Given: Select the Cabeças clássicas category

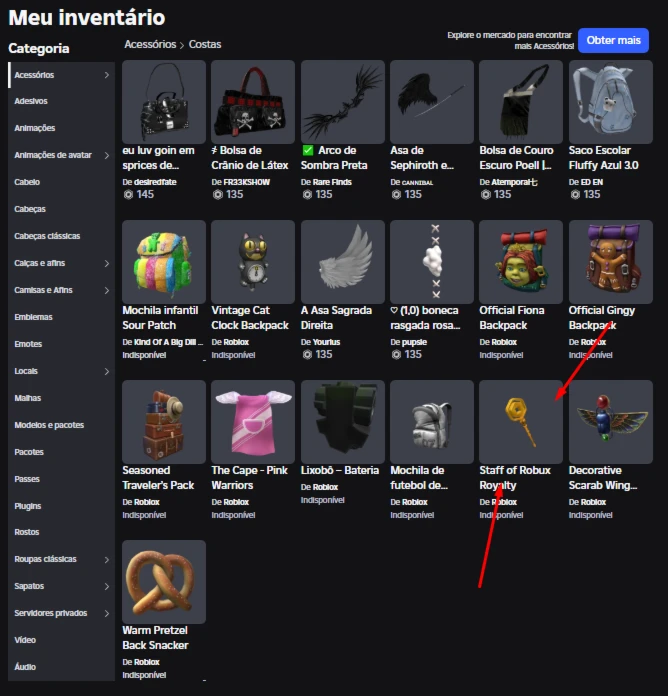Looking at the screenshot, I should [x=61, y=236].
